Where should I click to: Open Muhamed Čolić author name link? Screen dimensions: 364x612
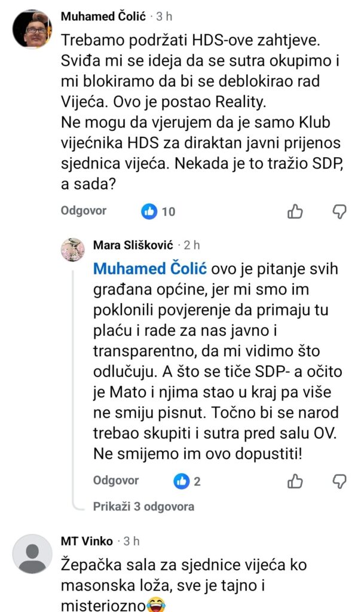coord(102,17)
